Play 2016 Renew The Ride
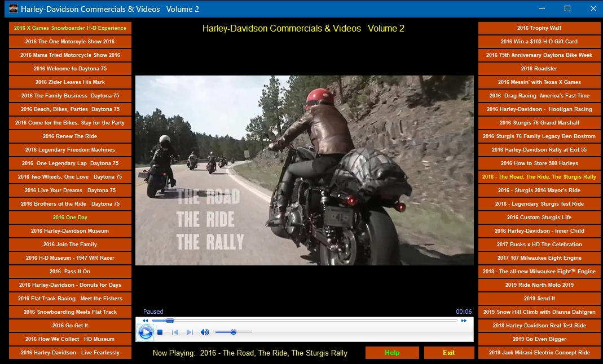Image resolution: width=603 pixels, height=364 pixels. click(70, 136)
